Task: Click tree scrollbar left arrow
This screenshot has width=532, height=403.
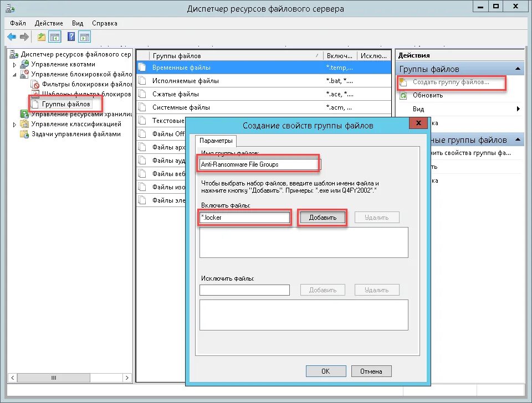Action: pyautogui.click(x=13, y=378)
